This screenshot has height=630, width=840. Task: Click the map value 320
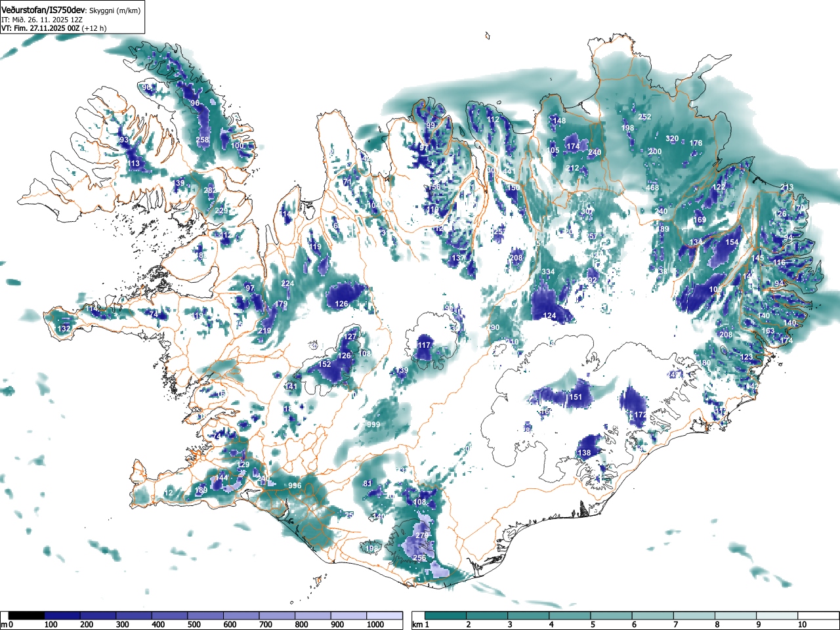(672, 138)
